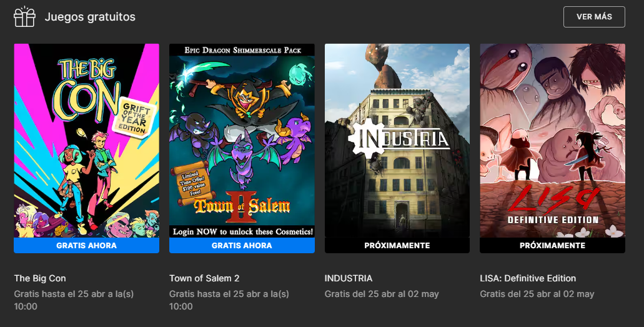Open The Big Con cover art

click(x=87, y=141)
